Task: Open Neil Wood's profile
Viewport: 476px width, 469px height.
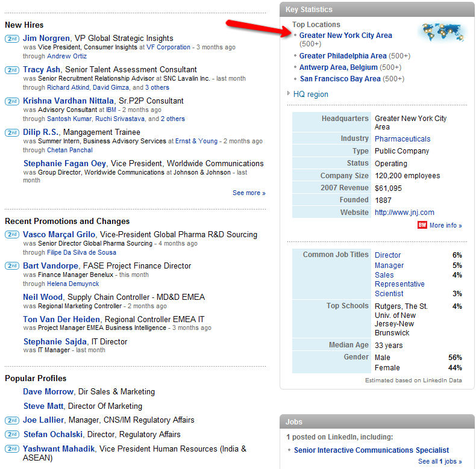Action: tap(43, 297)
